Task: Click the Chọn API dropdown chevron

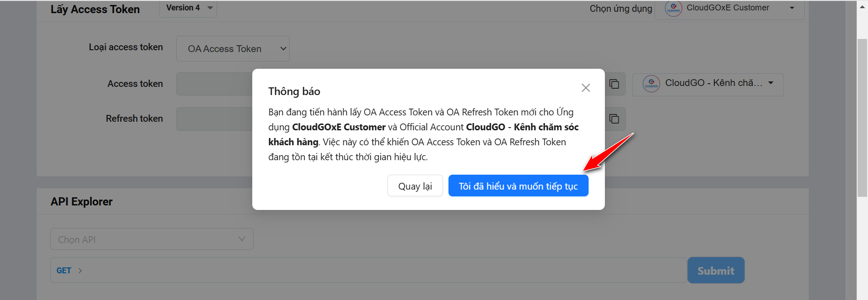Action: (x=241, y=239)
